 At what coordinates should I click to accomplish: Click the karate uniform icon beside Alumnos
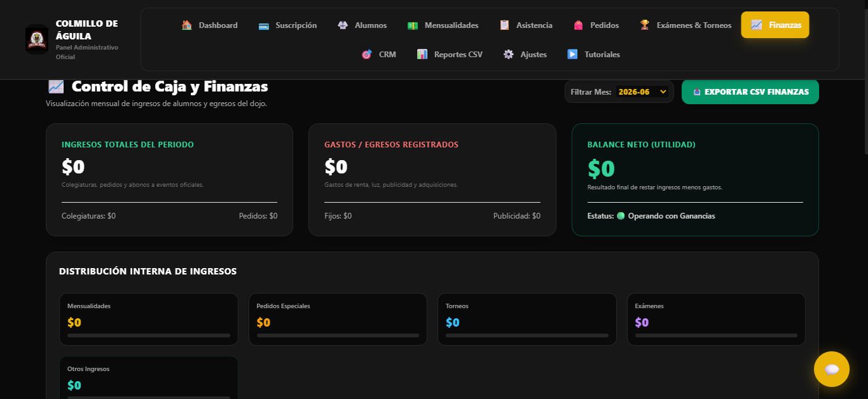pyautogui.click(x=343, y=25)
